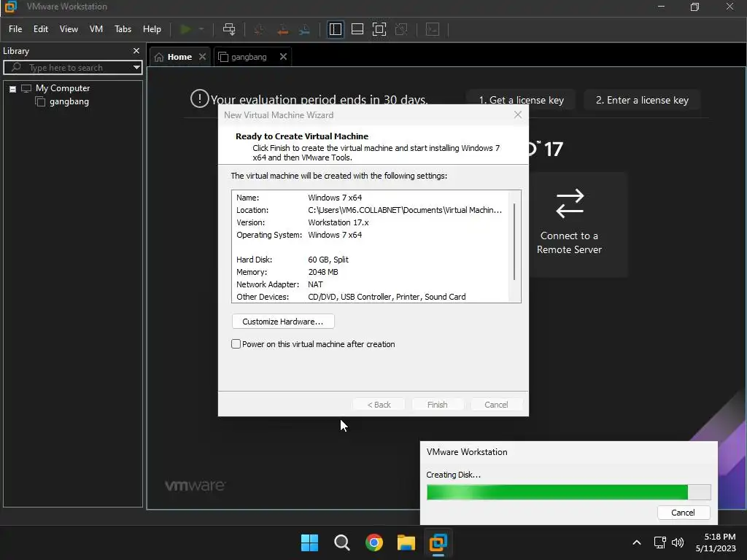747x560 pixels.
Task: Click the console view toolbar icon
Action: [x=433, y=29]
